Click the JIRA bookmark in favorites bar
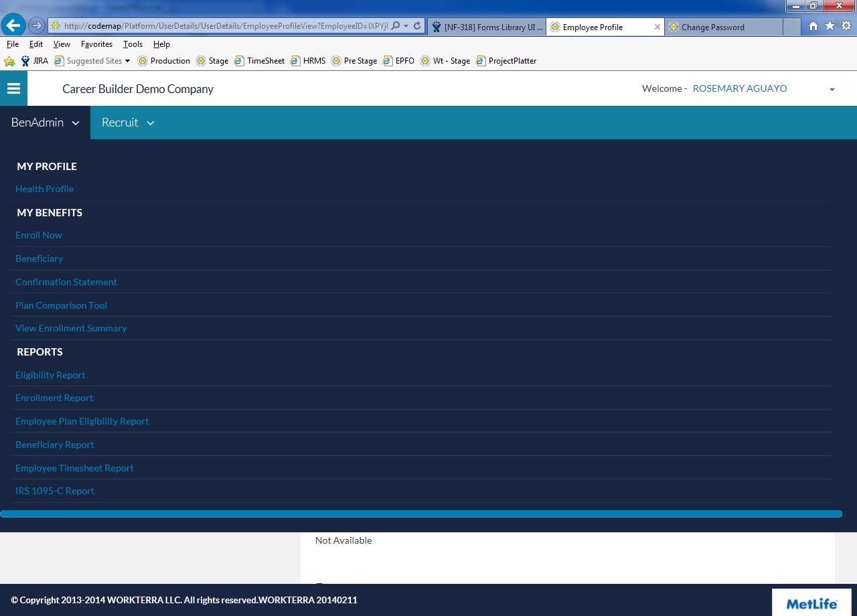857x616 pixels. point(35,61)
